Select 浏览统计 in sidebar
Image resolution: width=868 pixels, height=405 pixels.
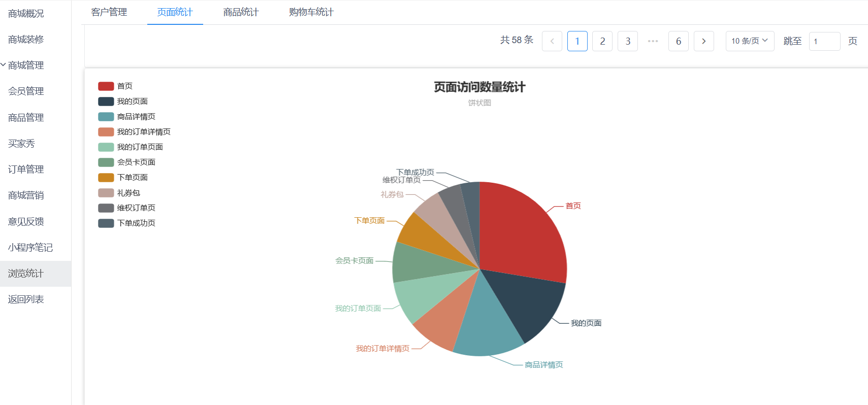point(36,274)
